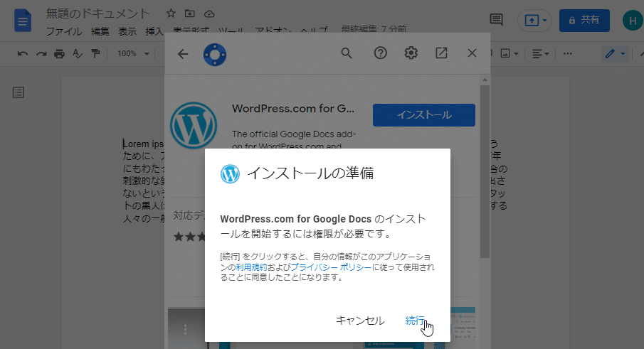Expand the editing mode pencil dropdown
Viewport: 644px width, 349px height.
point(614,53)
